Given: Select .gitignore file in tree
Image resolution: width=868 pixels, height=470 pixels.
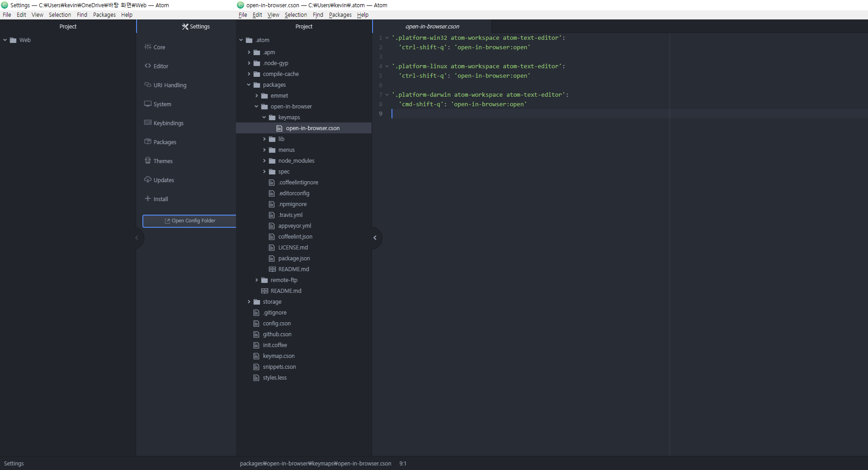Looking at the screenshot, I should pos(274,313).
